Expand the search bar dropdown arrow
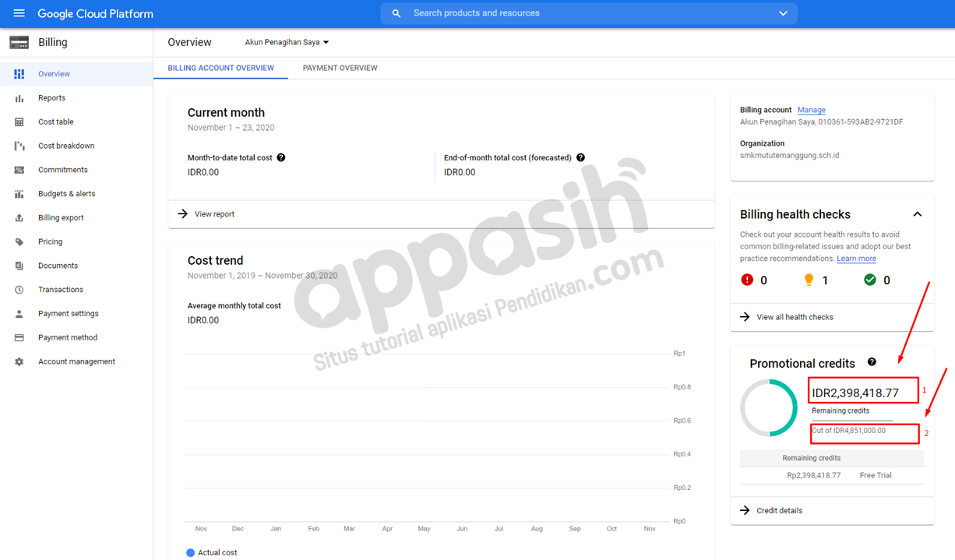The width and height of the screenshot is (955, 560). (783, 13)
